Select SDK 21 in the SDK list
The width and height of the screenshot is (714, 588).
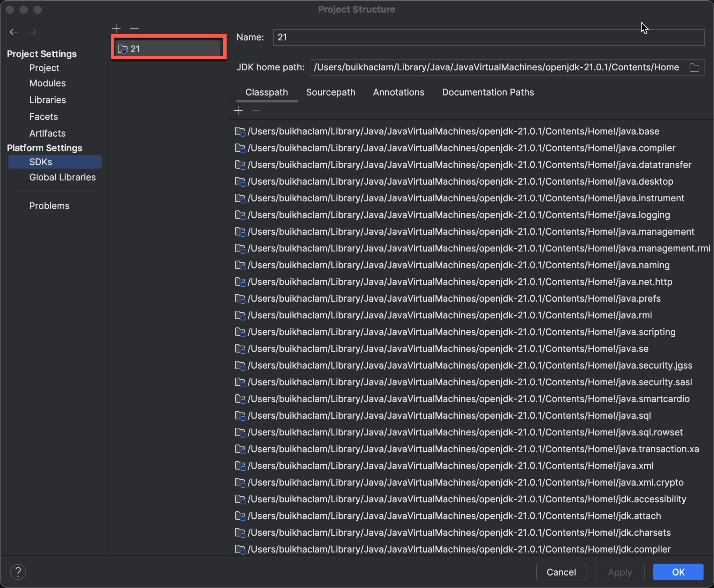click(x=168, y=49)
